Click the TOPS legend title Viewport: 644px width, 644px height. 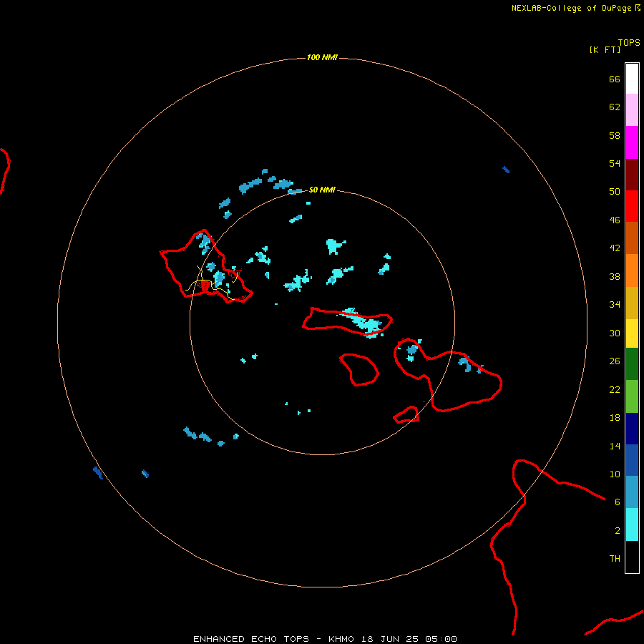629,42
